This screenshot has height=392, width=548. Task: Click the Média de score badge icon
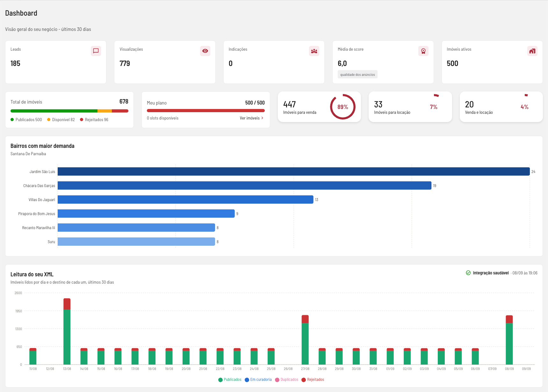[x=423, y=51]
